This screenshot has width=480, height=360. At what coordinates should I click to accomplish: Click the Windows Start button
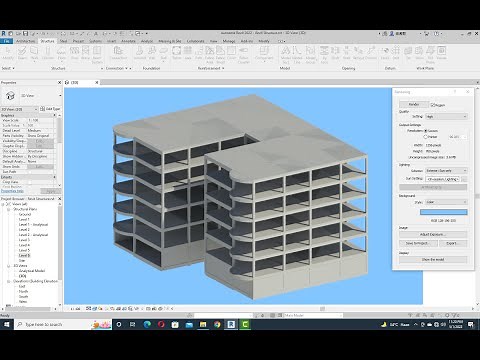click(7, 324)
